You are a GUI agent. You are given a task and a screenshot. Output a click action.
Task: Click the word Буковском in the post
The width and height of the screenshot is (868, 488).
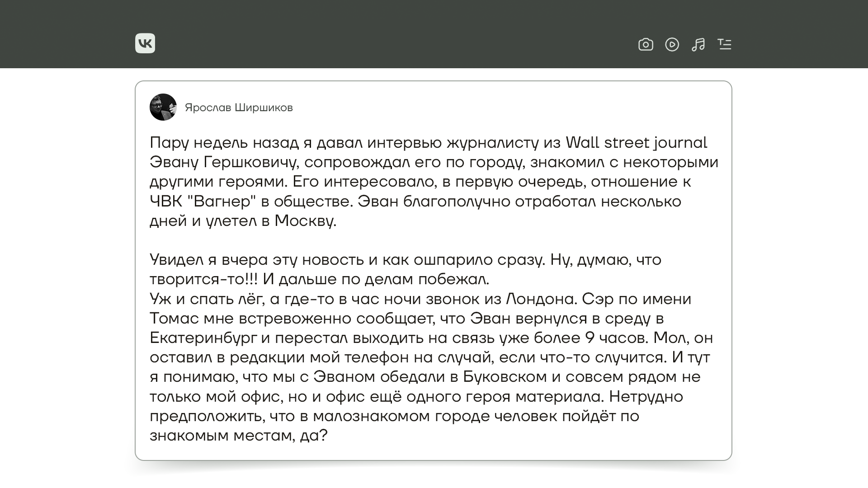(x=505, y=377)
